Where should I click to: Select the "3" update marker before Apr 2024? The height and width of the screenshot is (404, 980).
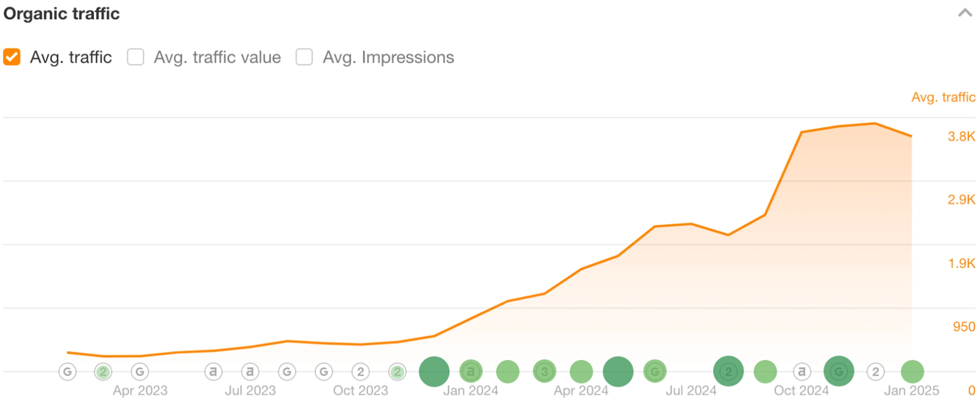click(x=544, y=371)
